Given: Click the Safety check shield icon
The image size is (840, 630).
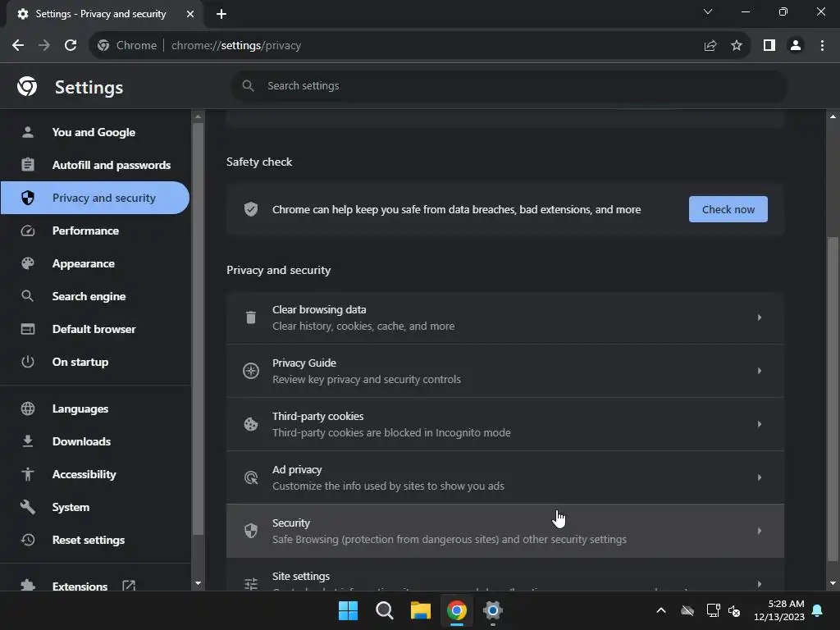Looking at the screenshot, I should [x=251, y=209].
